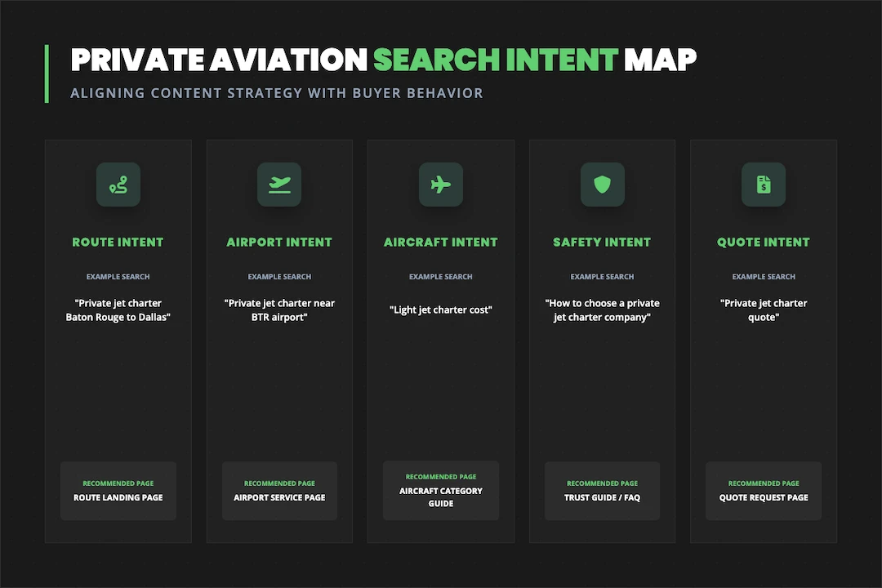The image size is (882, 588).
Task: Open the Route Landing Page
Action: pos(118,491)
